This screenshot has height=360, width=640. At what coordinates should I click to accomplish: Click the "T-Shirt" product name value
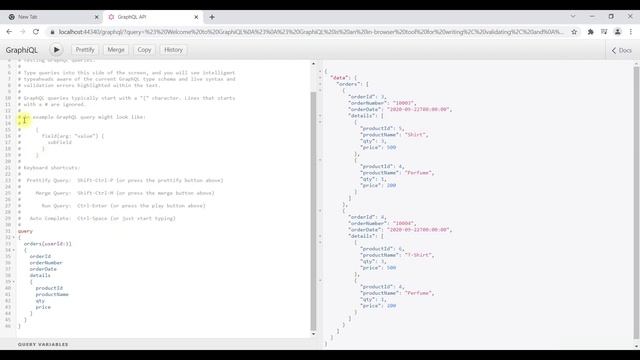[x=418, y=255]
